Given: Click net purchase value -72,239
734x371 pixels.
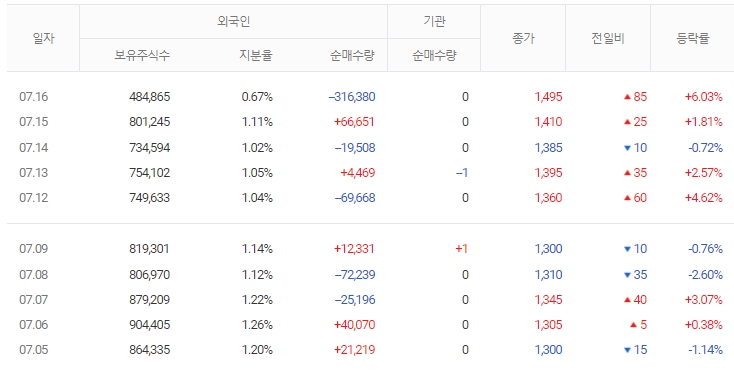Looking at the screenshot, I should tap(355, 275).
